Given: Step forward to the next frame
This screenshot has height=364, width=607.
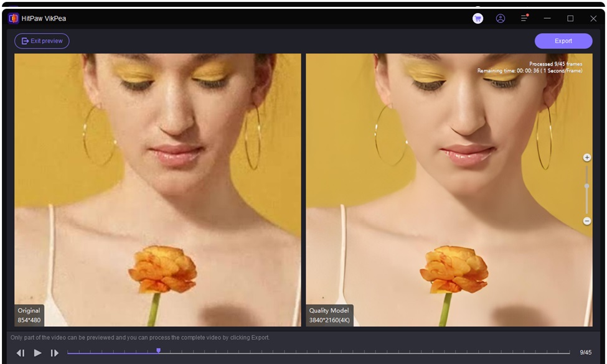Looking at the screenshot, I should tap(55, 353).
